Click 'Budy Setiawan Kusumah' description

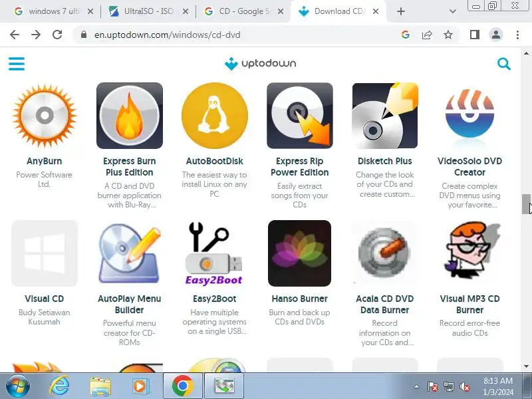point(45,317)
